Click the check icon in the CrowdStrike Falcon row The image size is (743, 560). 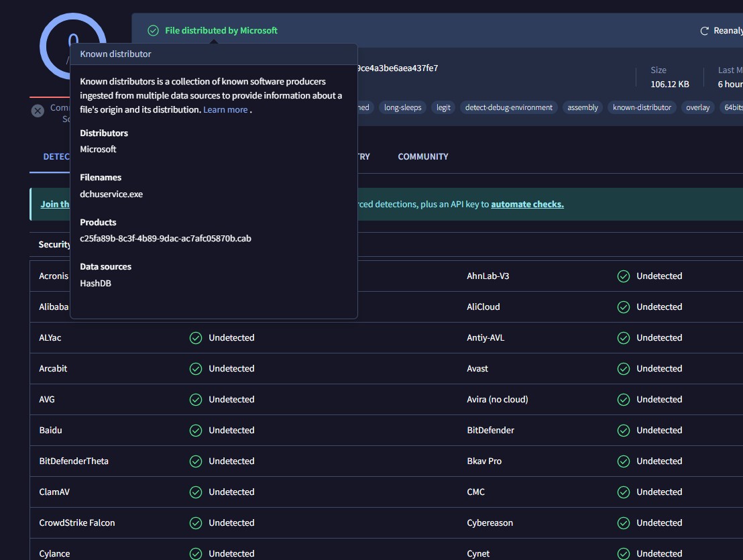click(x=196, y=523)
